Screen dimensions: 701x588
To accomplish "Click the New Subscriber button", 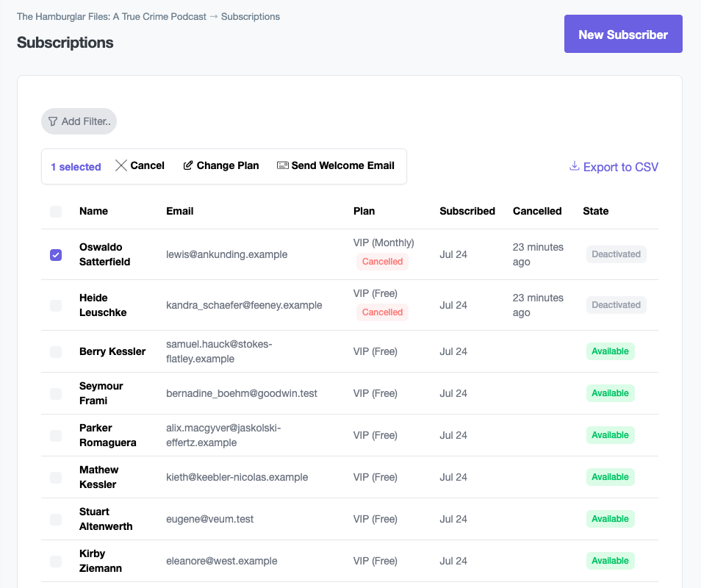I will coord(622,34).
